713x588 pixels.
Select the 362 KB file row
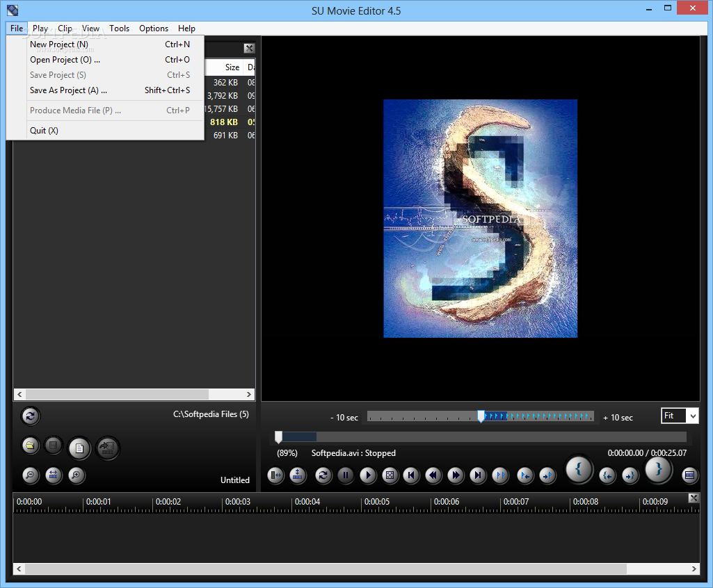pyautogui.click(x=230, y=82)
